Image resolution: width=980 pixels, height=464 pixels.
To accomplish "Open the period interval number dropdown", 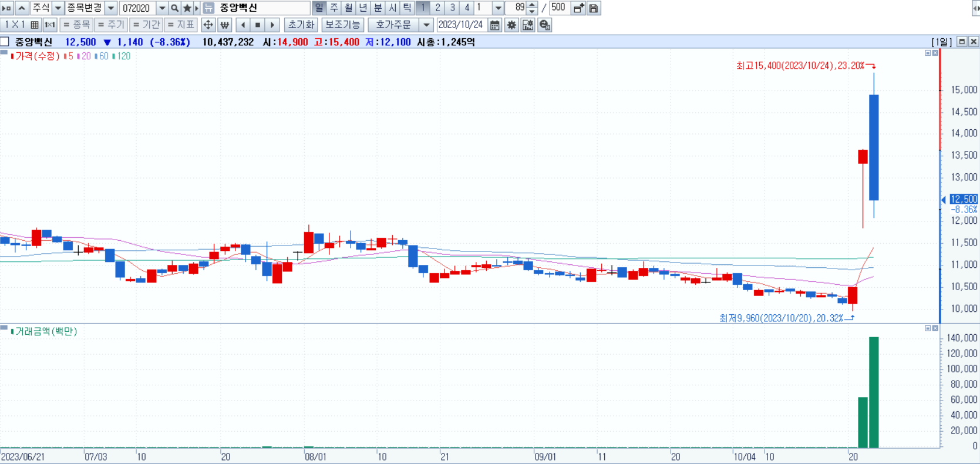I will (x=498, y=8).
